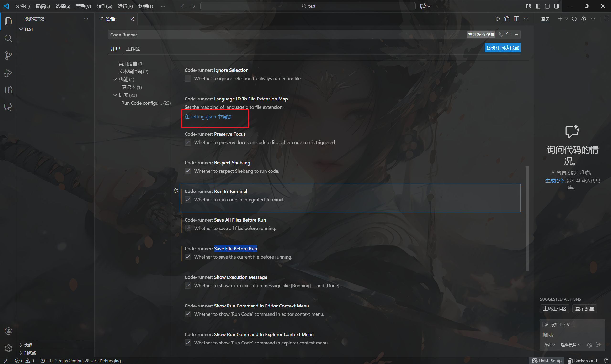Click the filter icon in settings search

516,35
